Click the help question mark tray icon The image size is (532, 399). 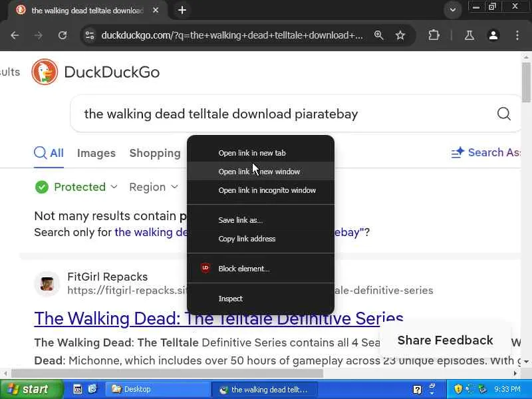(418, 390)
